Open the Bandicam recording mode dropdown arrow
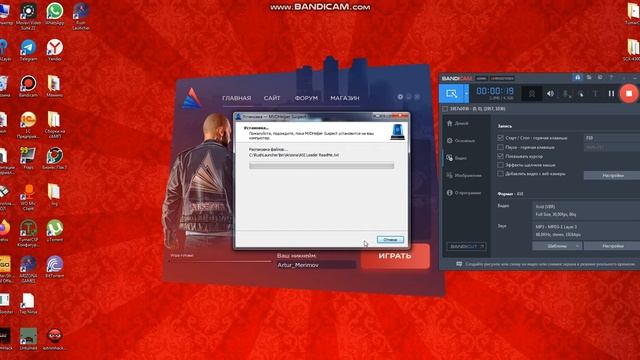Screen dimensions: 640x360 point(467,94)
